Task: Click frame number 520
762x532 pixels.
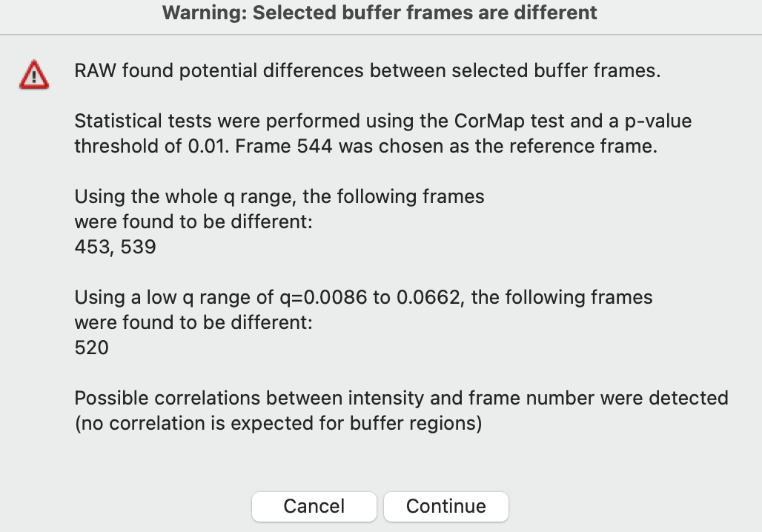Action: [92, 348]
